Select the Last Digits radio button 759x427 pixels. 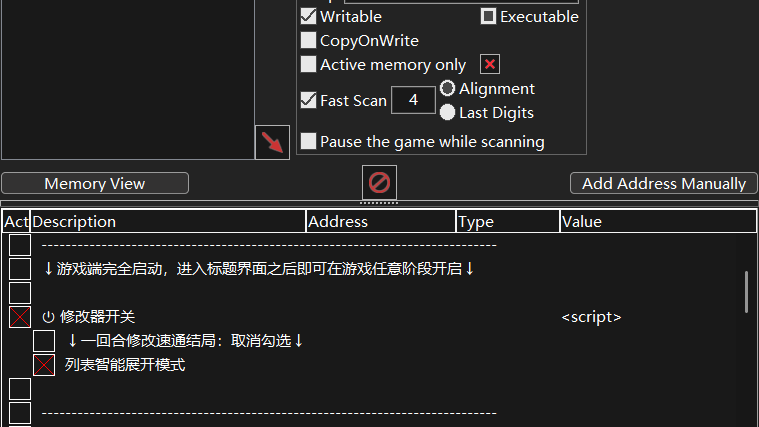coord(447,112)
